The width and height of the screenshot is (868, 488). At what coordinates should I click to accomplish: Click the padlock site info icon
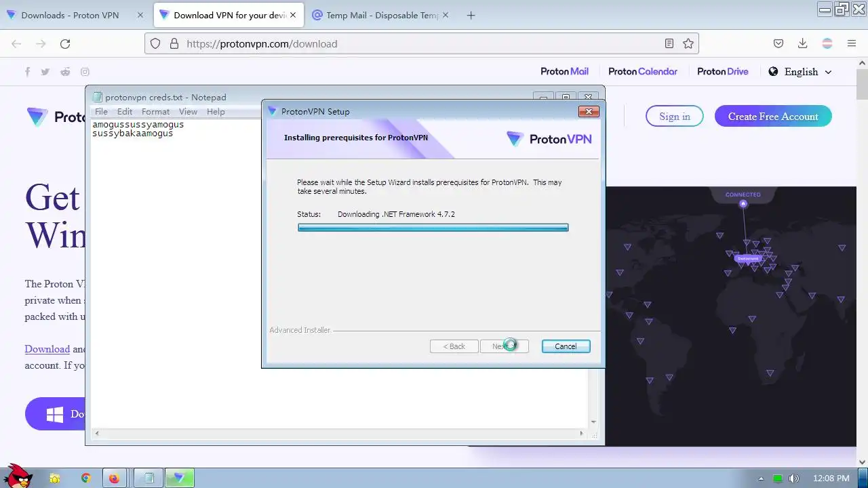(174, 43)
